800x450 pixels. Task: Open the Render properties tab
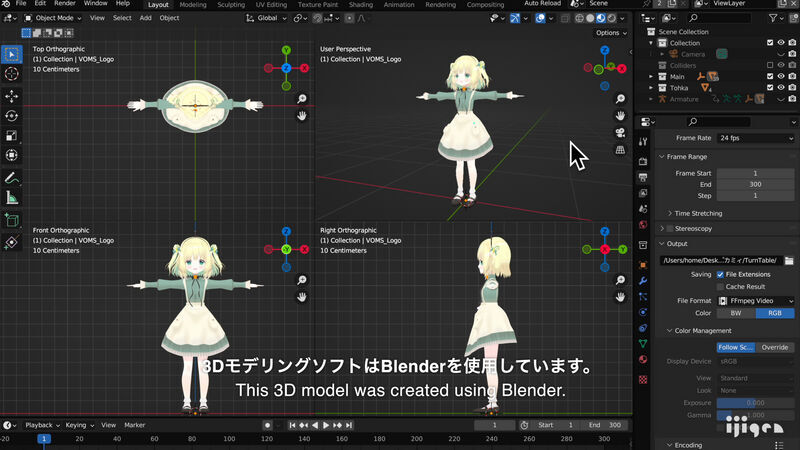click(643, 161)
